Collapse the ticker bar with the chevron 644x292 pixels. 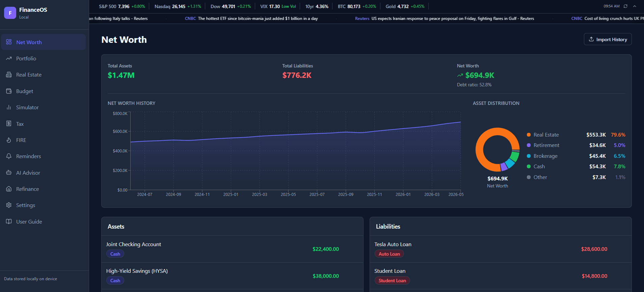[x=635, y=6]
